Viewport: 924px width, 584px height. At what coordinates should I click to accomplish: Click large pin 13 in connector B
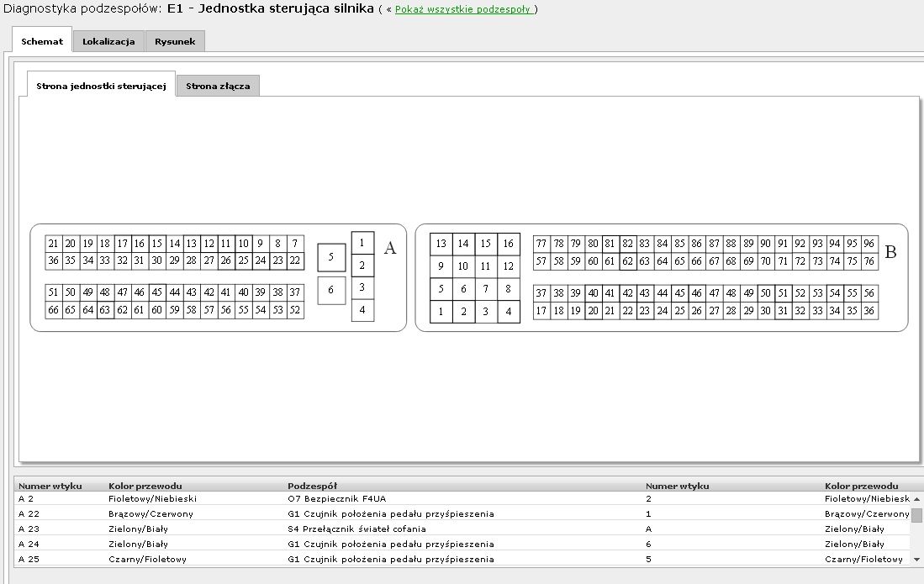tap(441, 244)
